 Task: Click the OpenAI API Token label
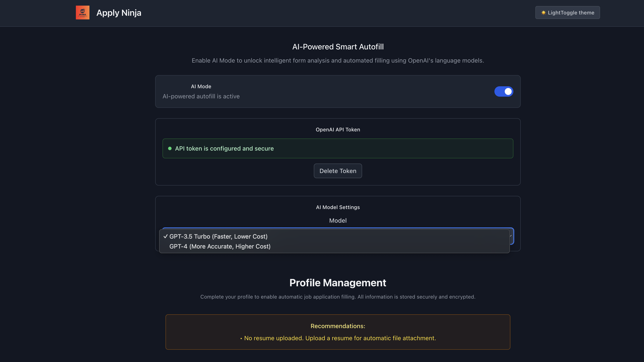pyautogui.click(x=338, y=130)
